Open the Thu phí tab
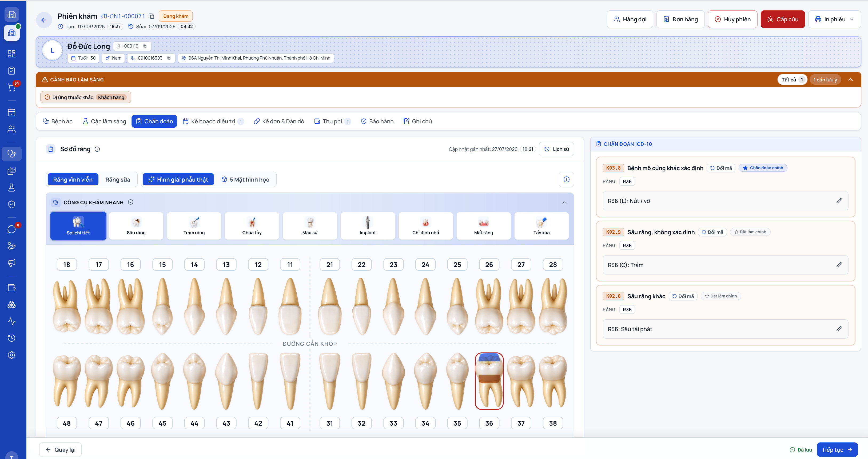This screenshot has width=868, height=459. tap(332, 121)
